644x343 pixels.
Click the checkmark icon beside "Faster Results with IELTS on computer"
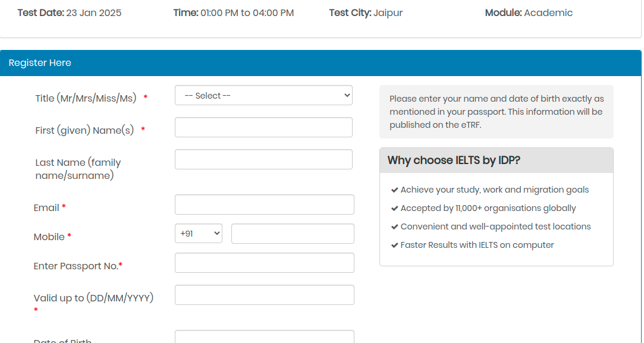395,245
